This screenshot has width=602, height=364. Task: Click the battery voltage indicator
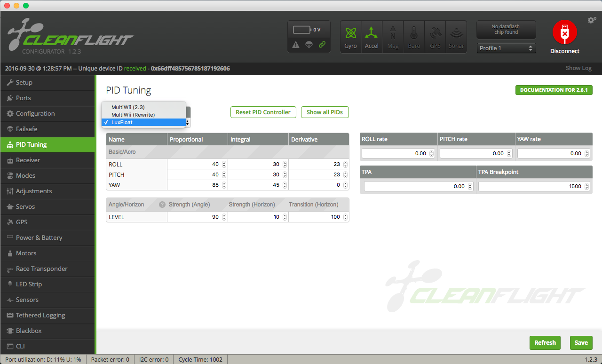point(307,30)
